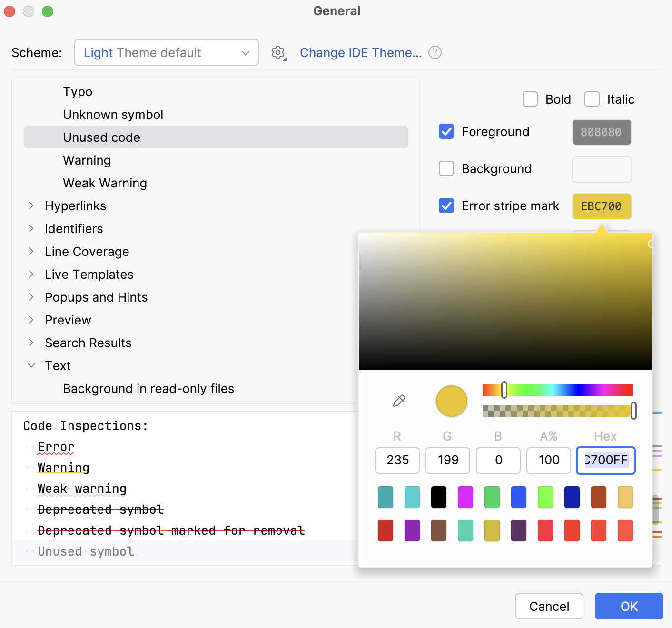Expand the Hyperlinks tree section
Image resolution: width=672 pixels, height=628 pixels.
tap(31, 206)
